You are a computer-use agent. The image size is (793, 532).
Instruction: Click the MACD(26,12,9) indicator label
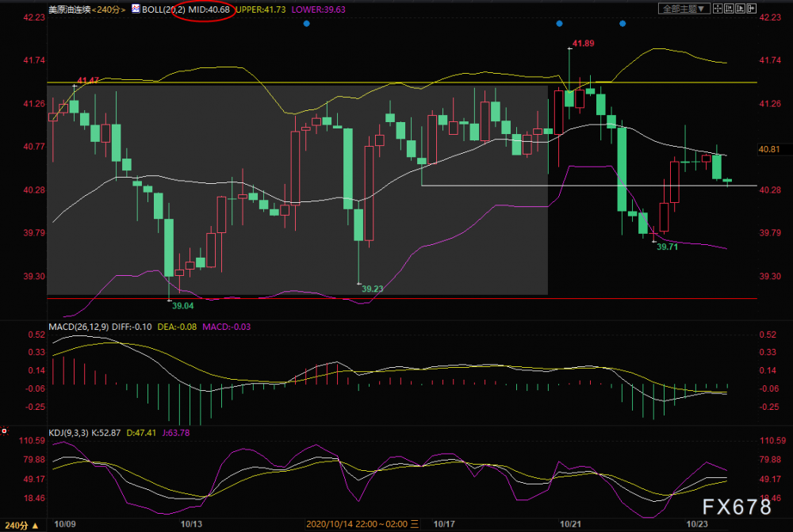coord(79,327)
